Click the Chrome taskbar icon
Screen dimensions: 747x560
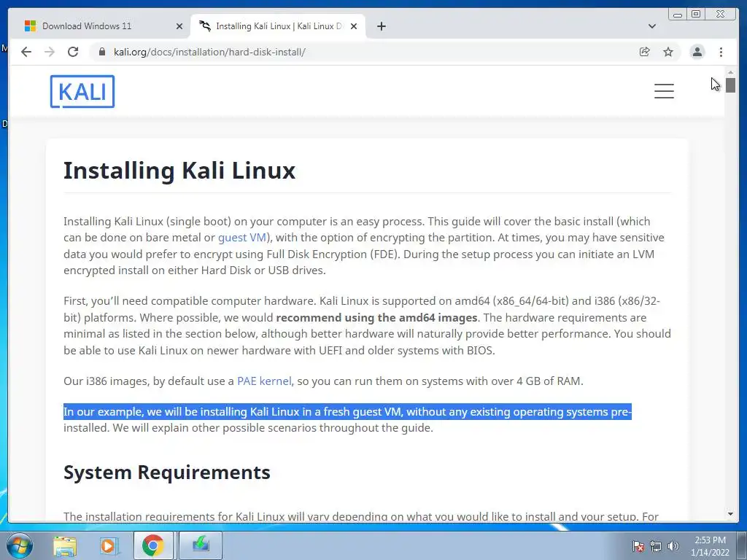[153, 545]
